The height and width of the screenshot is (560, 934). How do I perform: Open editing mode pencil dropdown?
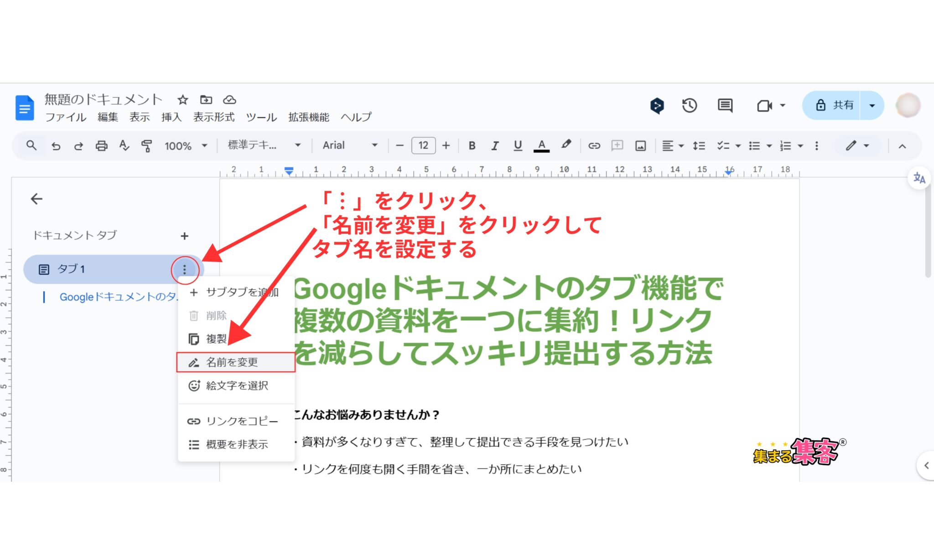pyautogui.click(x=857, y=146)
